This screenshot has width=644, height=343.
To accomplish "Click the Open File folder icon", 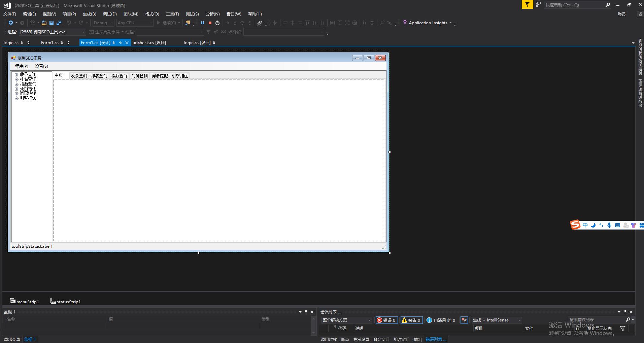I will click(44, 23).
